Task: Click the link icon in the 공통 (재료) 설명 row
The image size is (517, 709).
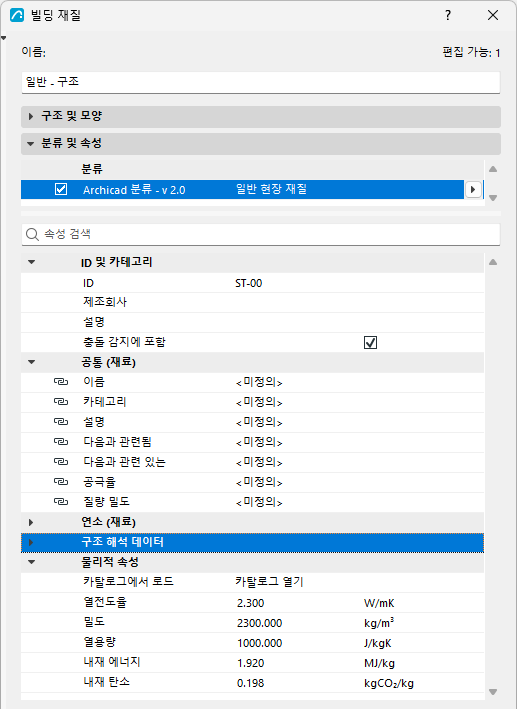Action: 61,422
